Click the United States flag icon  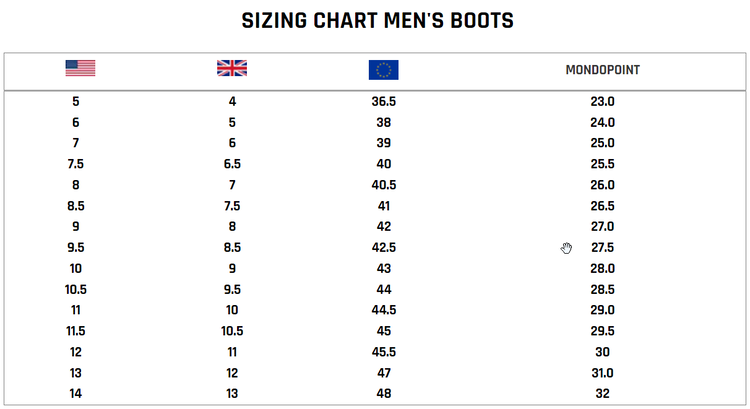pyautogui.click(x=80, y=68)
